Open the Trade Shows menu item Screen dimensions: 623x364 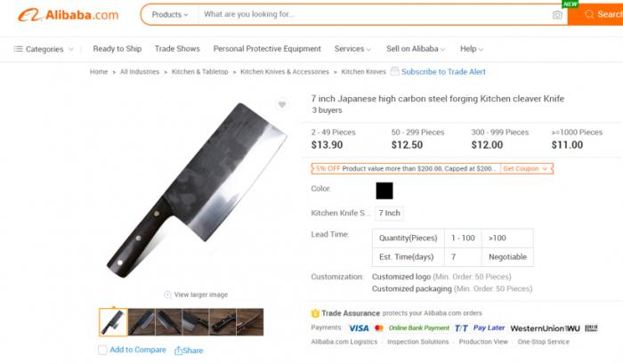click(x=177, y=49)
